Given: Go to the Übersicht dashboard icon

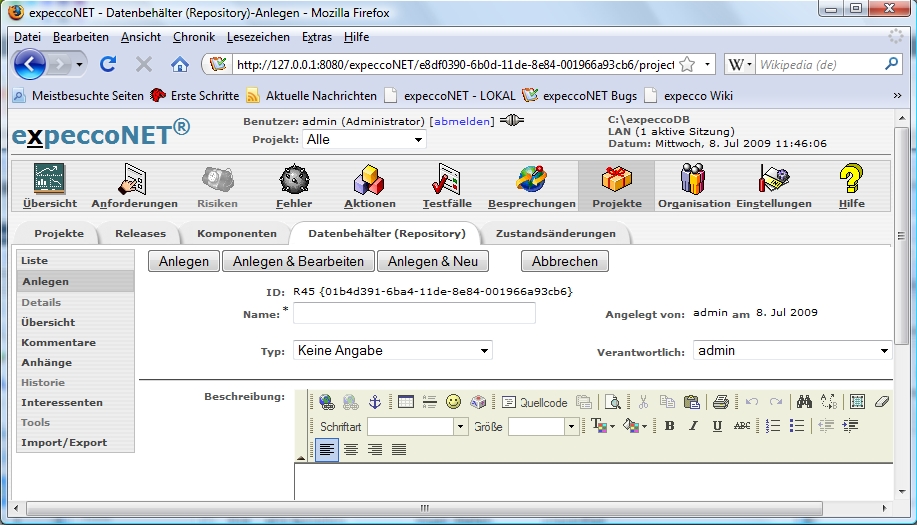Looking at the screenshot, I should click(x=50, y=187).
